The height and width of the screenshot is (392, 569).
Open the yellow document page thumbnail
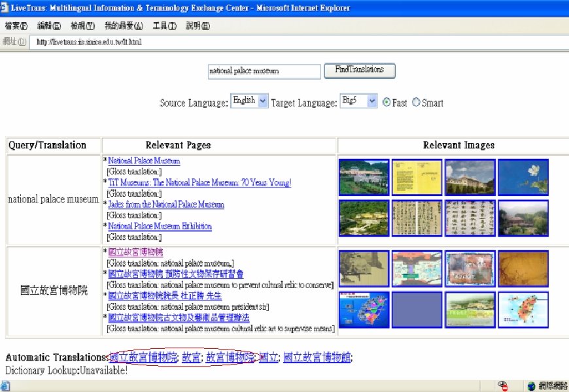tap(417, 177)
